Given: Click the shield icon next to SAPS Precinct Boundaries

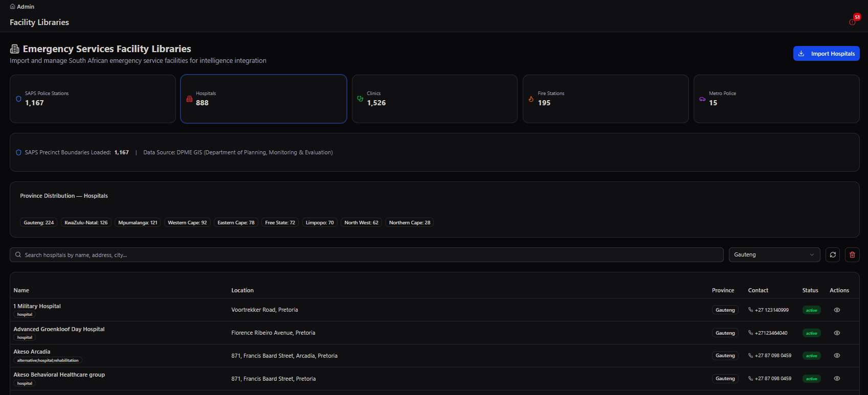Looking at the screenshot, I should (x=18, y=152).
